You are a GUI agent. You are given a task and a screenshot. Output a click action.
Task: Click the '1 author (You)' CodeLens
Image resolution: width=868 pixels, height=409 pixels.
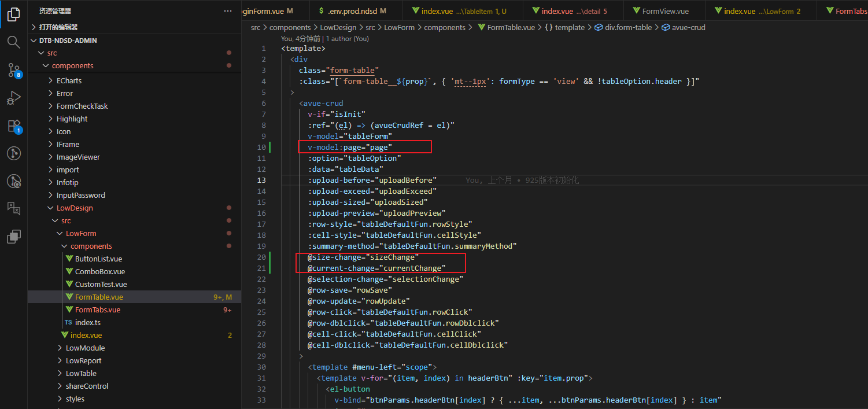coord(347,39)
